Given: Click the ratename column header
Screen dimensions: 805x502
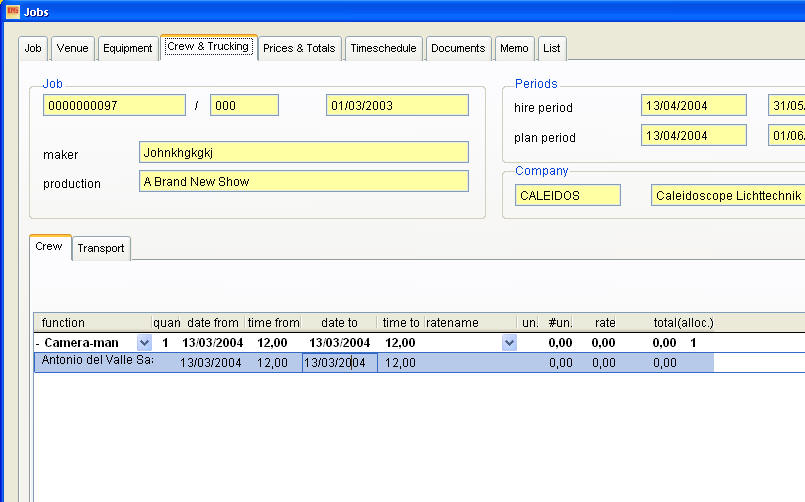Looking at the screenshot, I should [470, 323].
